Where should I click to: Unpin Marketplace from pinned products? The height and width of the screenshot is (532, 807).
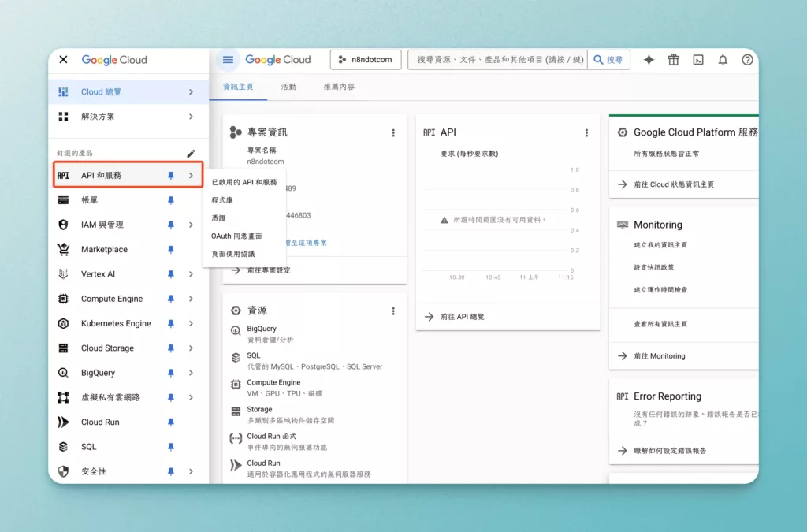tap(171, 250)
